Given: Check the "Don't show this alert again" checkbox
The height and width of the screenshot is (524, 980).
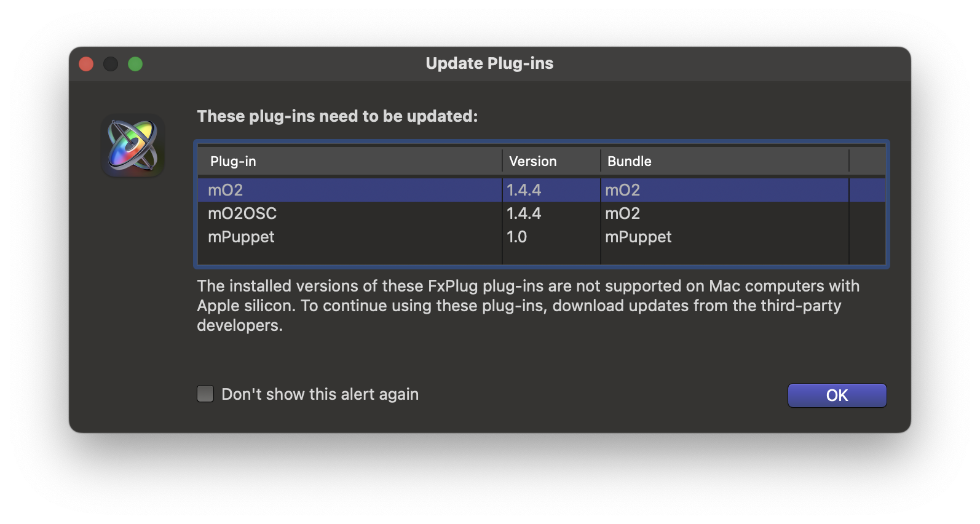Looking at the screenshot, I should click(x=205, y=394).
